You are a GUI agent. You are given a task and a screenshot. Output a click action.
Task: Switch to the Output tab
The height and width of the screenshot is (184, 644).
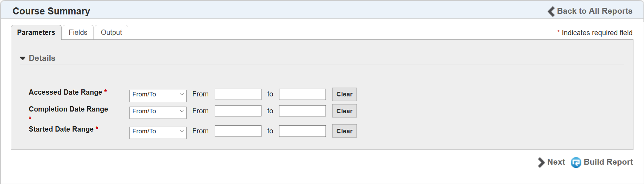pyautogui.click(x=111, y=32)
